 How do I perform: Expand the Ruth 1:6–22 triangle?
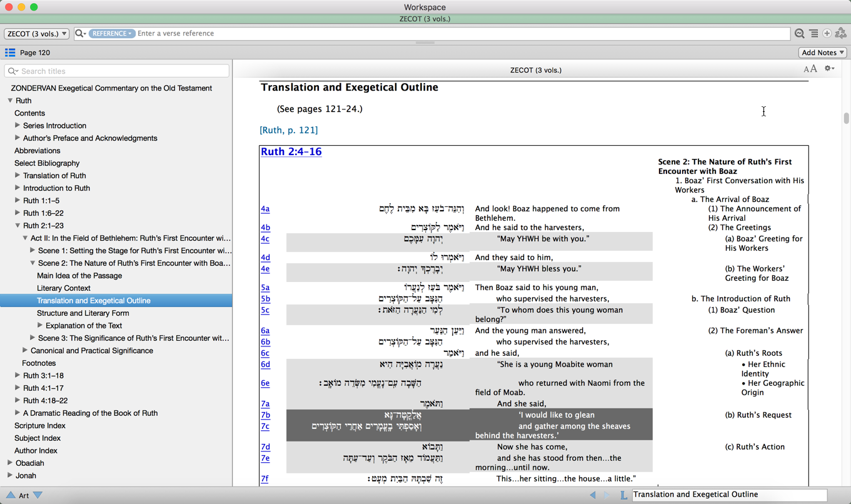pos(18,213)
